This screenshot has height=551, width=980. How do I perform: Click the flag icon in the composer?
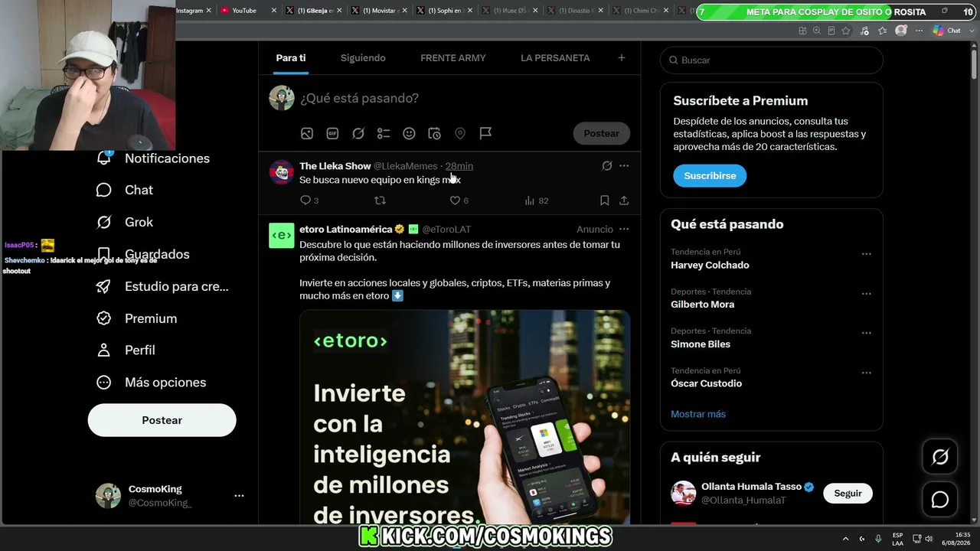pos(485,133)
